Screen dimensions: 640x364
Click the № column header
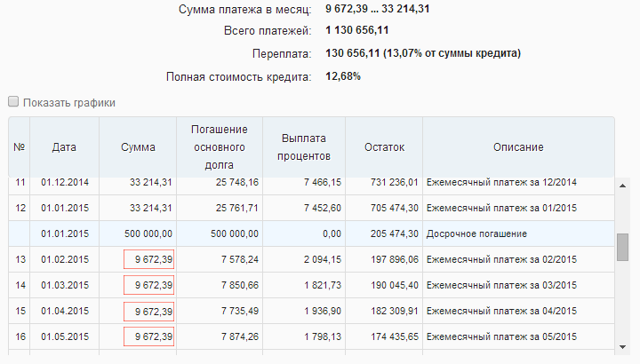pyautogui.click(x=19, y=147)
